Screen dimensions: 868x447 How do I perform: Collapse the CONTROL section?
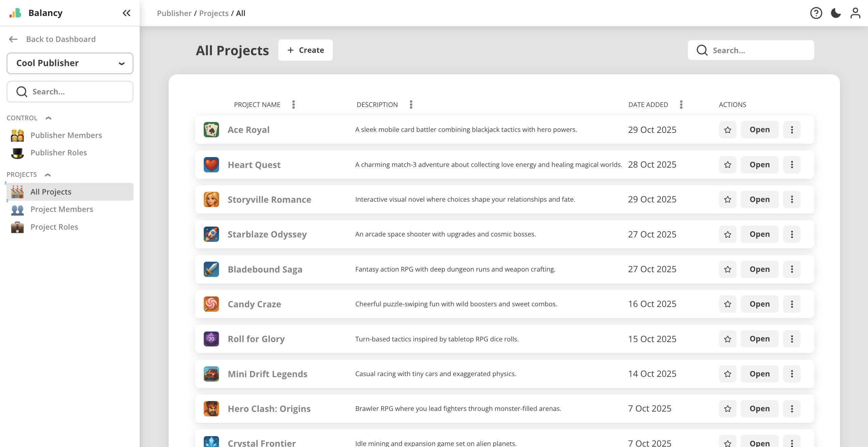tap(48, 118)
